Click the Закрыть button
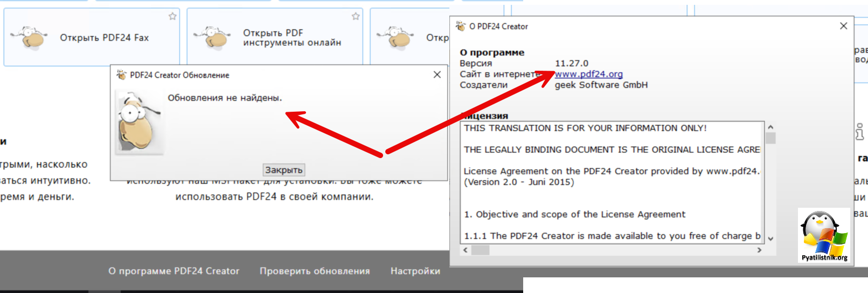 284,170
